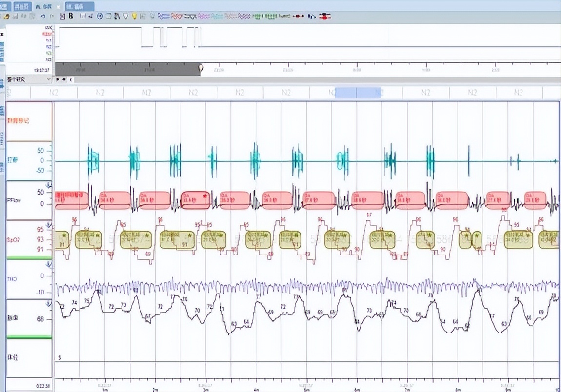Click the timeline position marker on overview bar

[200, 69]
